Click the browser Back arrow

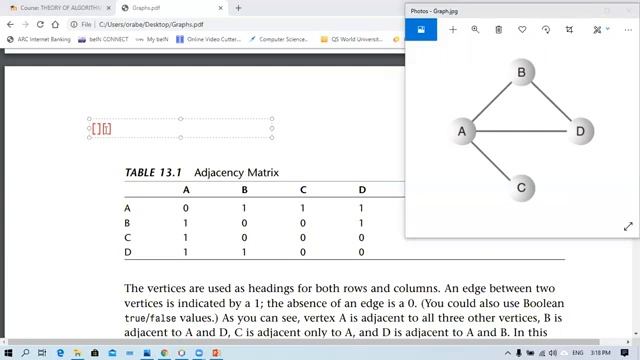coord(10,24)
